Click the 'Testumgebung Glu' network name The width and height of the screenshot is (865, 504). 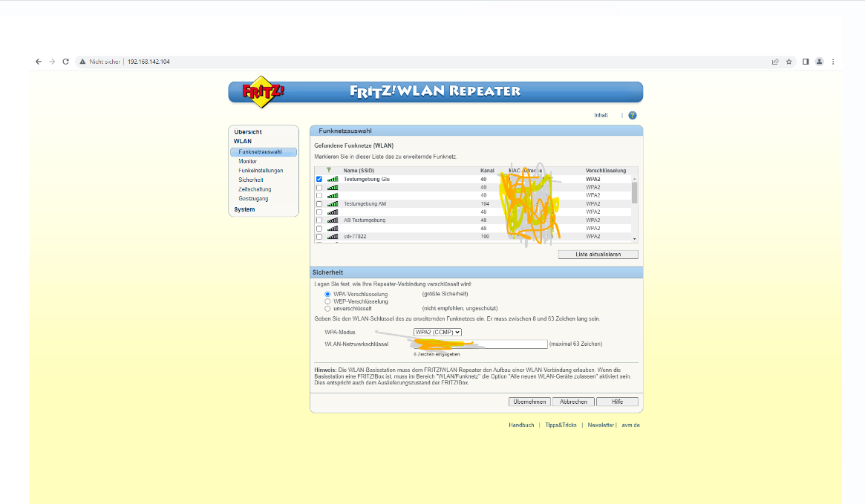pos(366,179)
